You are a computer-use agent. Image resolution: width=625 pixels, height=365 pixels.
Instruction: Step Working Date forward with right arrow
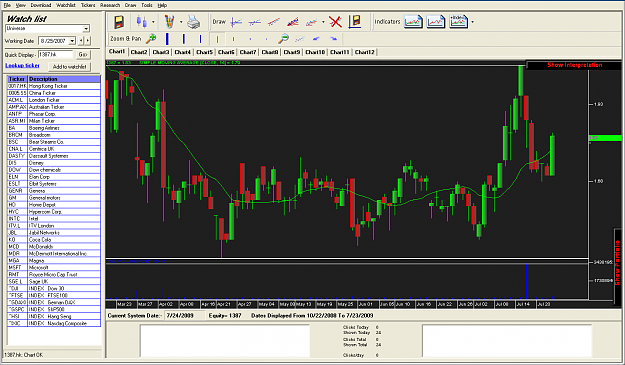click(88, 41)
